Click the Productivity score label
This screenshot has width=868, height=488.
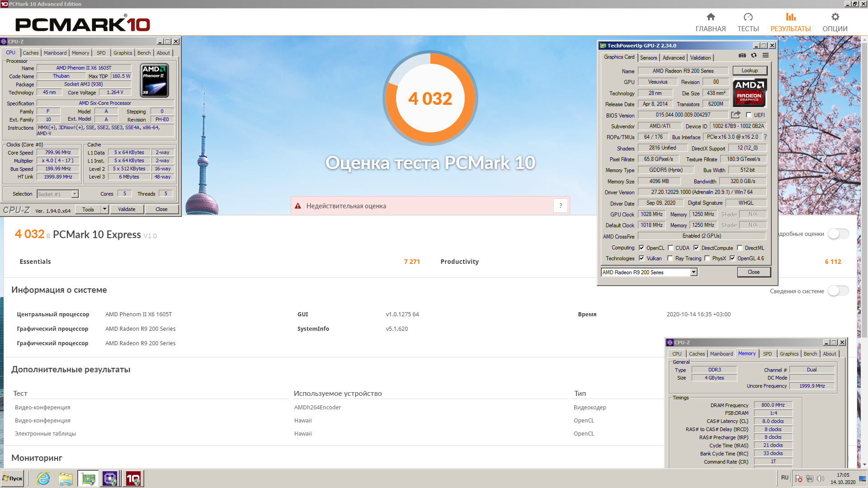tap(459, 262)
